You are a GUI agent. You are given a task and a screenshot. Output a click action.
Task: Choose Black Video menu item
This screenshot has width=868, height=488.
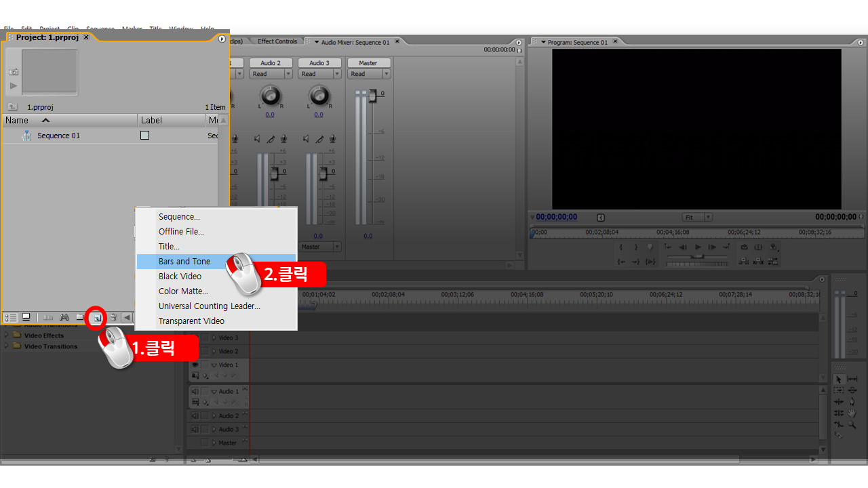point(216,277)
